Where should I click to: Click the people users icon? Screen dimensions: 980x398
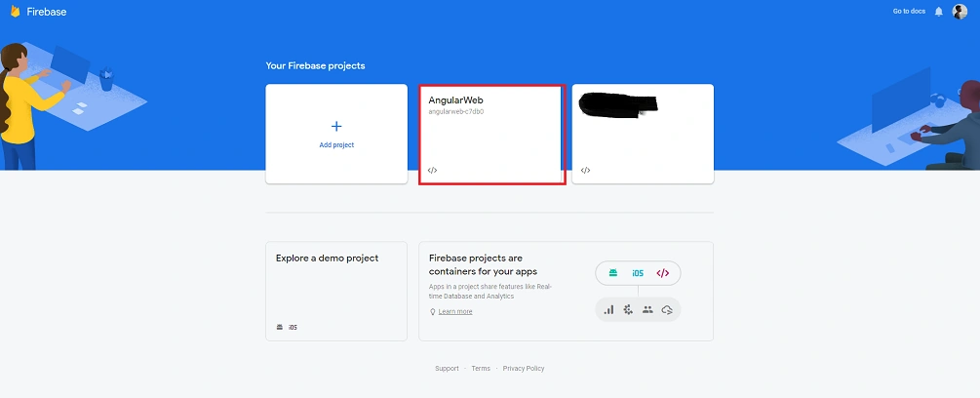(x=647, y=309)
